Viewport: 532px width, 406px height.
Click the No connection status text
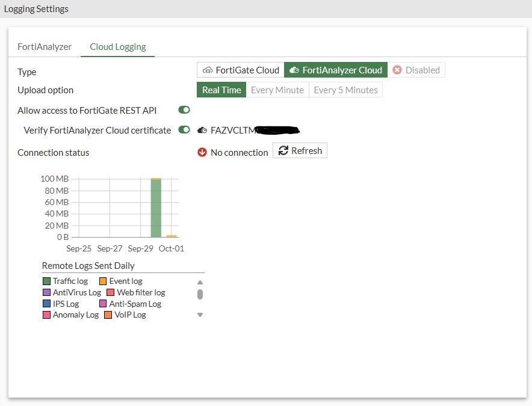click(x=239, y=153)
